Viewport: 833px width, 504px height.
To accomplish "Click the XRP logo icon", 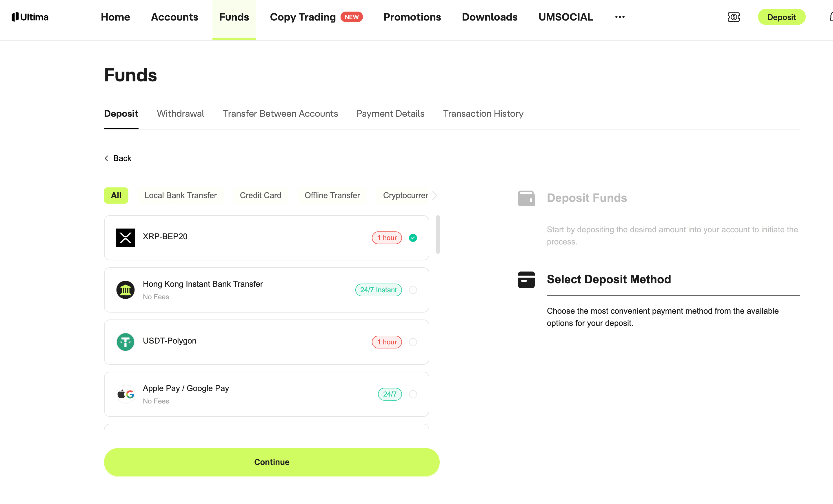I will [126, 238].
